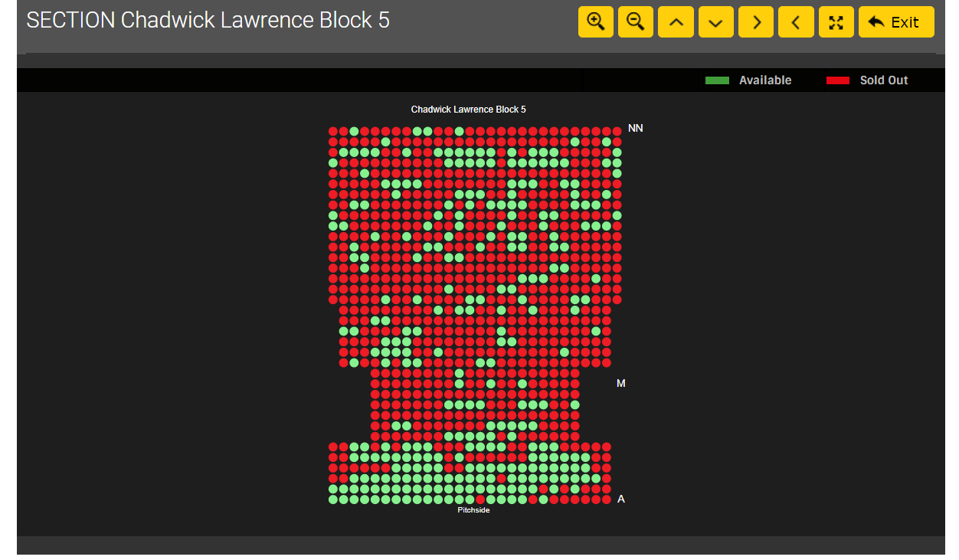Select the sold-out seat next to label A
The height and width of the screenshot is (560, 959).
(606, 499)
